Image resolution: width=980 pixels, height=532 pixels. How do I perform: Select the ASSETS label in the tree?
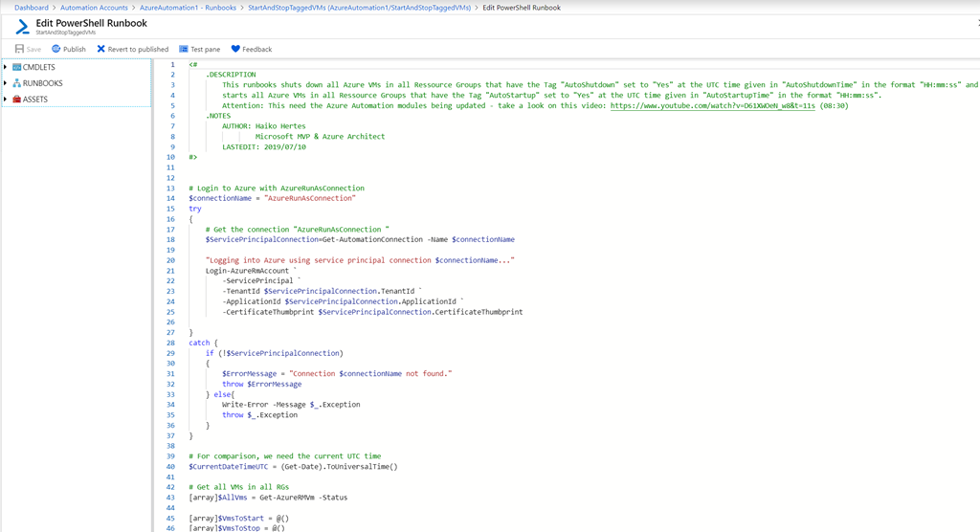[x=35, y=100]
